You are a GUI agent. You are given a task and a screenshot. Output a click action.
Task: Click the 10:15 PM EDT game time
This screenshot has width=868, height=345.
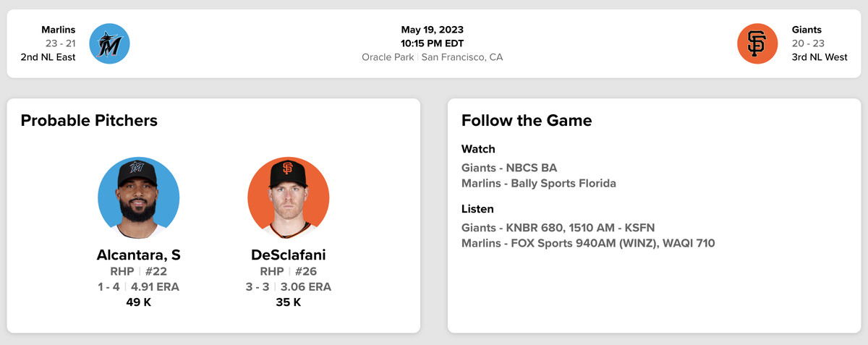[x=432, y=43]
